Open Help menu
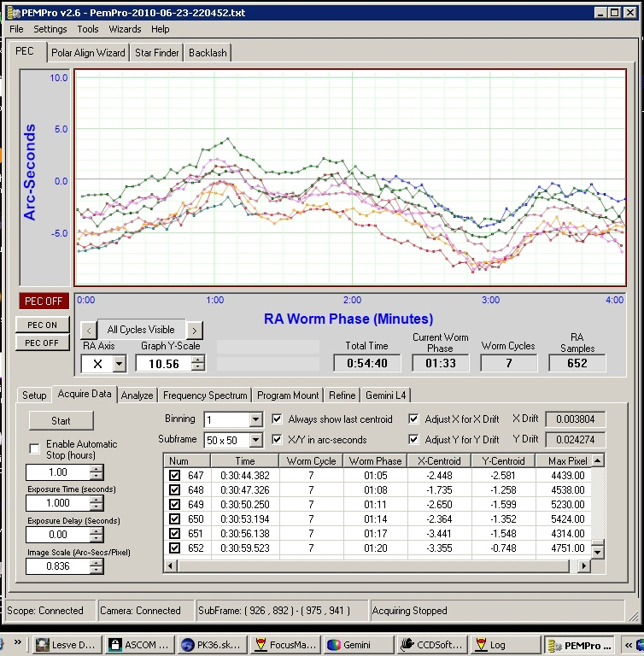This screenshot has width=644, height=656. point(161,29)
